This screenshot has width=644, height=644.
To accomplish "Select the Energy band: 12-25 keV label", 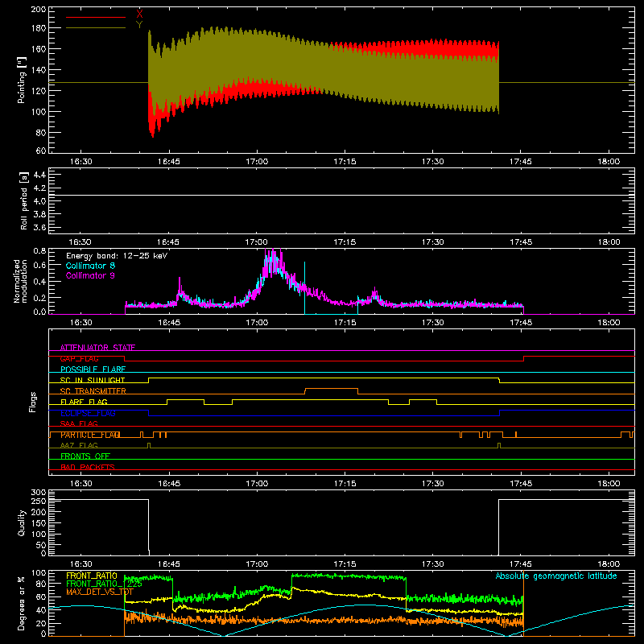I will [117, 256].
